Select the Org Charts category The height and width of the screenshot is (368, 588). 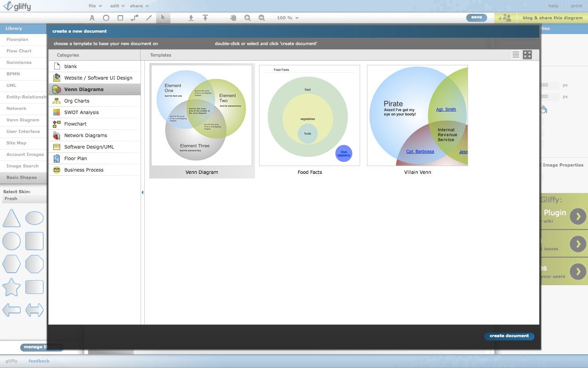pos(95,101)
